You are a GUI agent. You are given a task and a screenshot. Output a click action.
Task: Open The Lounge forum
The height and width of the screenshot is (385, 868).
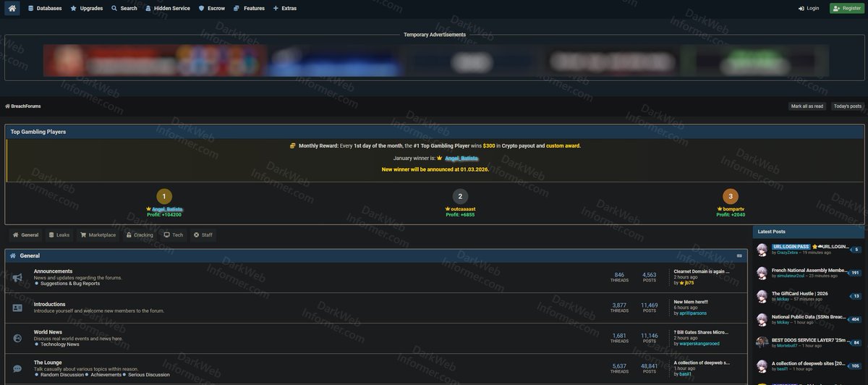[x=48, y=363]
